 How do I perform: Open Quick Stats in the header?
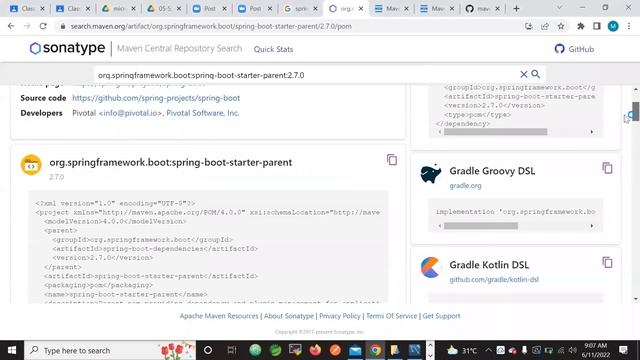click(x=273, y=49)
